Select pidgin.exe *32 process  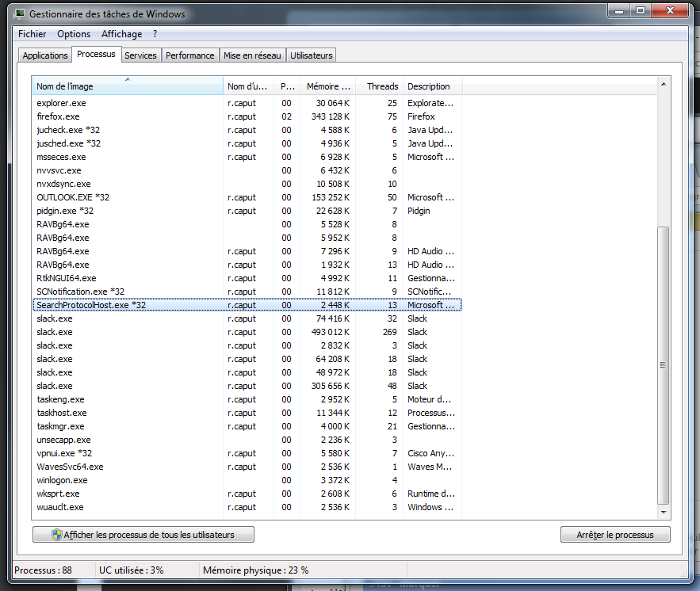click(247, 211)
